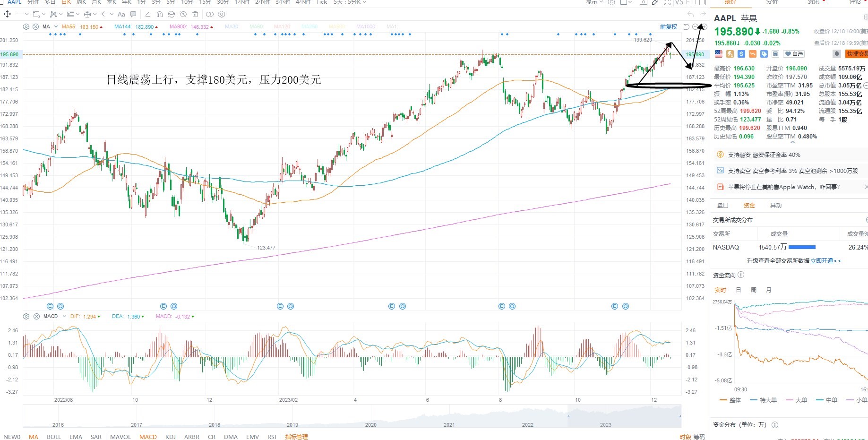This screenshot has width=868, height=440.
Task: Select the comment bubble drawing tool
Action: [133, 14]
